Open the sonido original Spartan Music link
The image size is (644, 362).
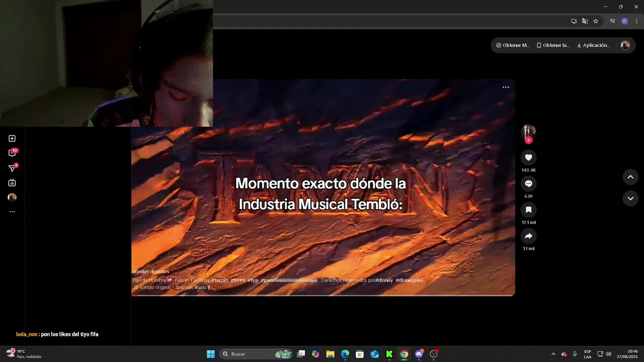pyautogui.click(x=172, y=288)
